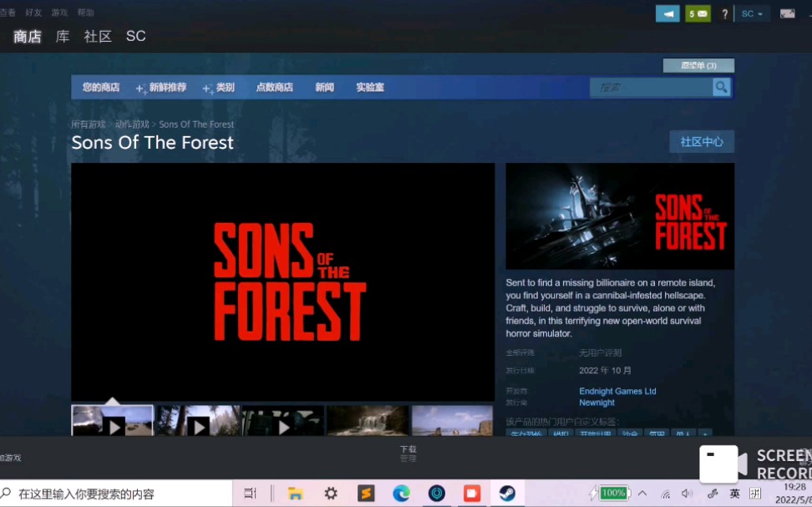Switch to the 库 Library tab
812x507 pixels.
click(61, 36)
